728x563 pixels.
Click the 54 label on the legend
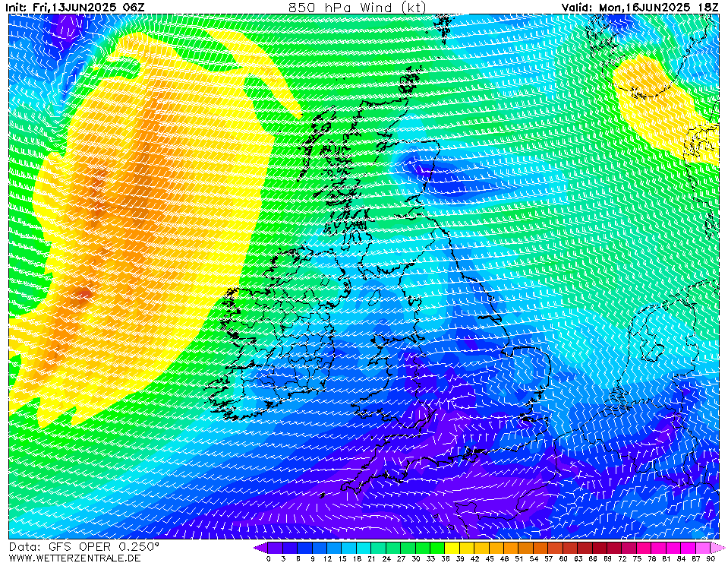click(534, 558)
